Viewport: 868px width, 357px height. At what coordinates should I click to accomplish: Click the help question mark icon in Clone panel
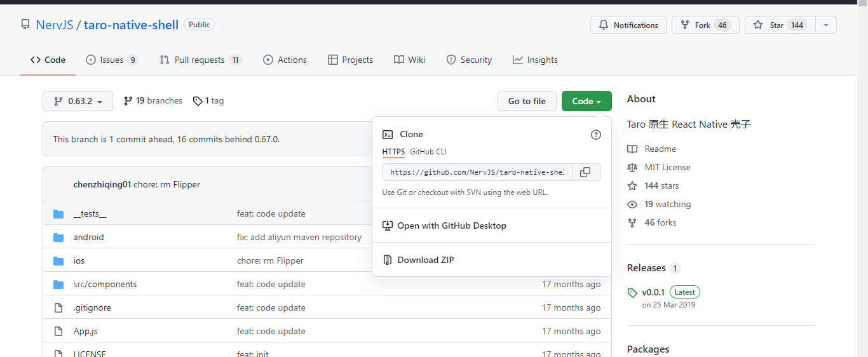pos(595,135)
